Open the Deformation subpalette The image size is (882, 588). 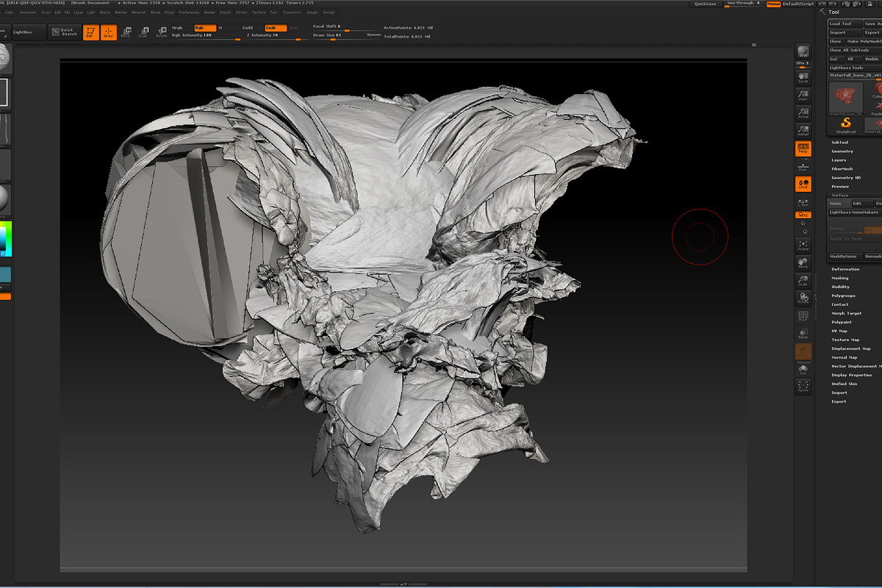845,269
